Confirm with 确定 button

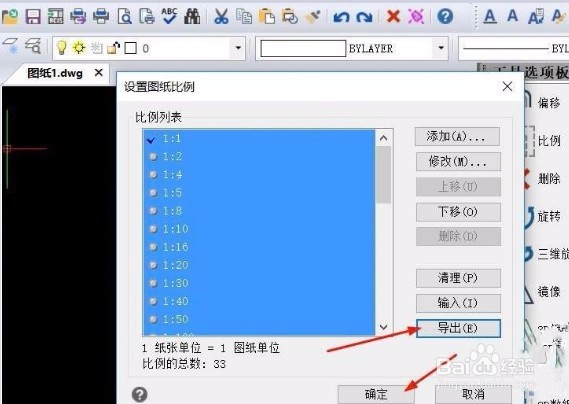click(376, 394)
